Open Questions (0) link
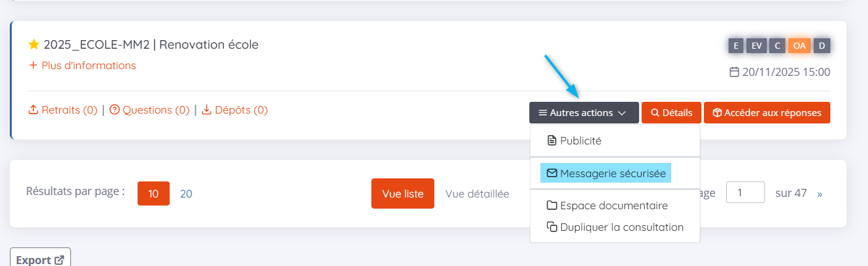The width and height of the screenshot is (868, 266). pos(149,110)
